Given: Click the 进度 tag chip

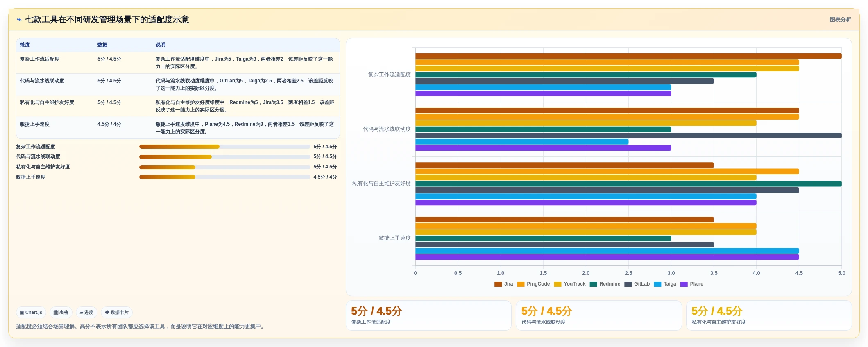Looking at the screenshot, I should pos(86,313).
